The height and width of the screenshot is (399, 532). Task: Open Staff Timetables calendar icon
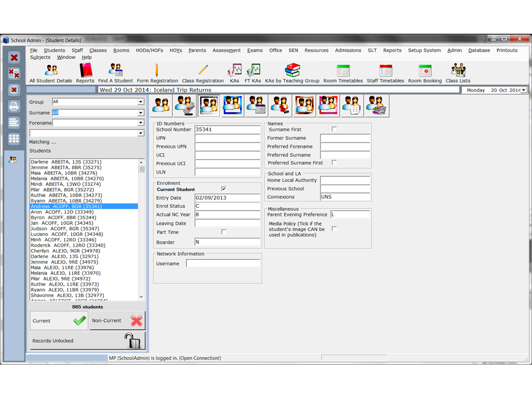(x=385, y=73)
